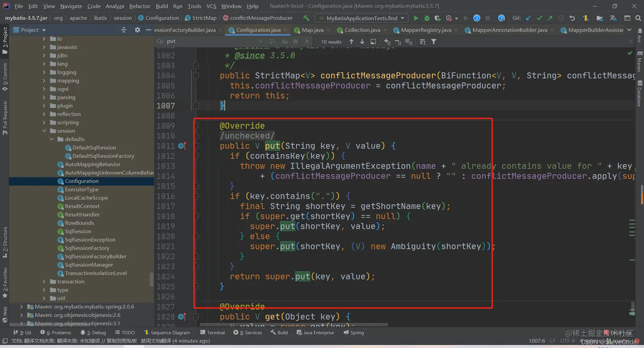Image resolution: width=644 pixels, height=348 pixels.
Task: Open Project Structure icon in toolbar
Action: 600,18
